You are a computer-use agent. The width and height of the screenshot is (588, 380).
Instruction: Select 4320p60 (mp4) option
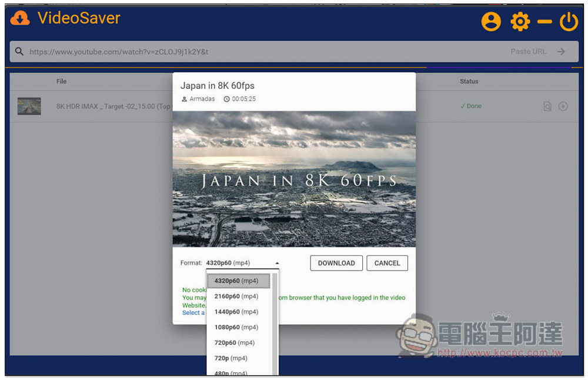pyautogui.click(x=239, y=281)
